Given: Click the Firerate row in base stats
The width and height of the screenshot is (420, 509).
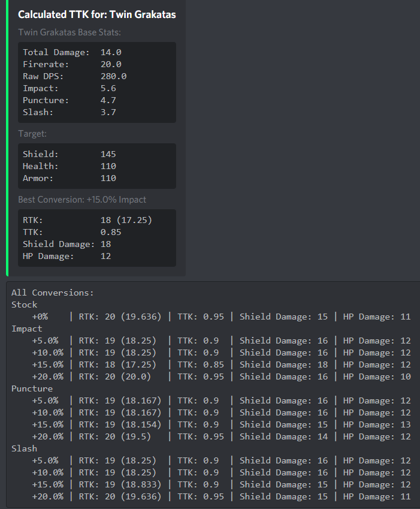Looking at the screenshot, I should click(72, 64).
